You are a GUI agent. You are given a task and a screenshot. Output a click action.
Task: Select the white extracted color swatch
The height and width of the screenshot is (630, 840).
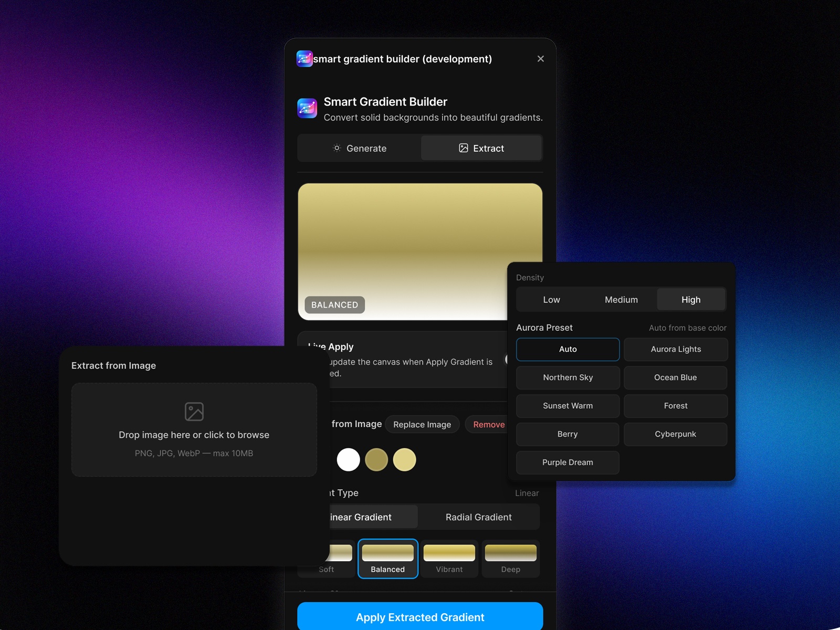[x=349, y=459]
